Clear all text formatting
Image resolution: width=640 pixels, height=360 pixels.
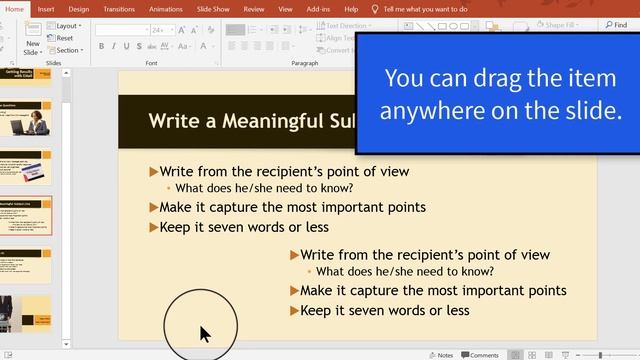coord(211,30)
